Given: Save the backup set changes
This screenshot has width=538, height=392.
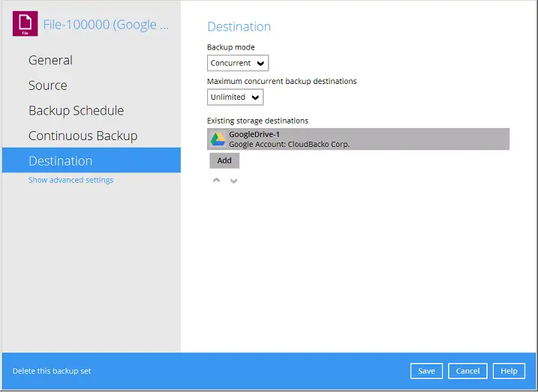Looking at the screenshot, I should pyautogui.click(x=426, y=371).
